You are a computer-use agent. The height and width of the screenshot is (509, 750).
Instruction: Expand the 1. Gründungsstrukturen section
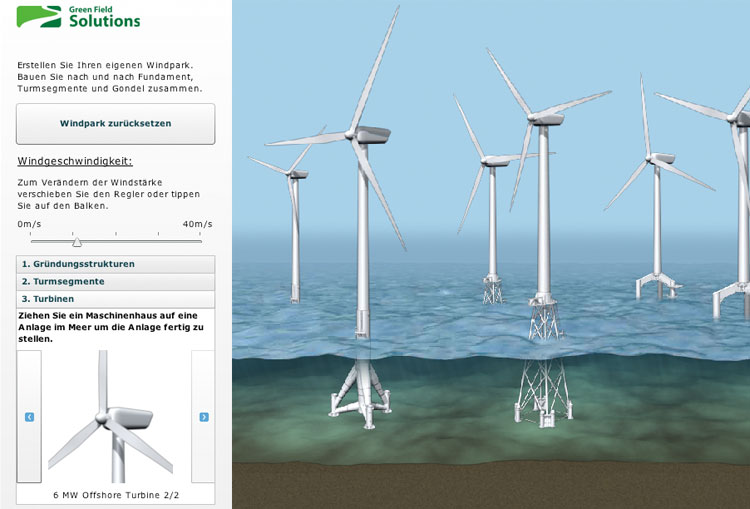115,264
